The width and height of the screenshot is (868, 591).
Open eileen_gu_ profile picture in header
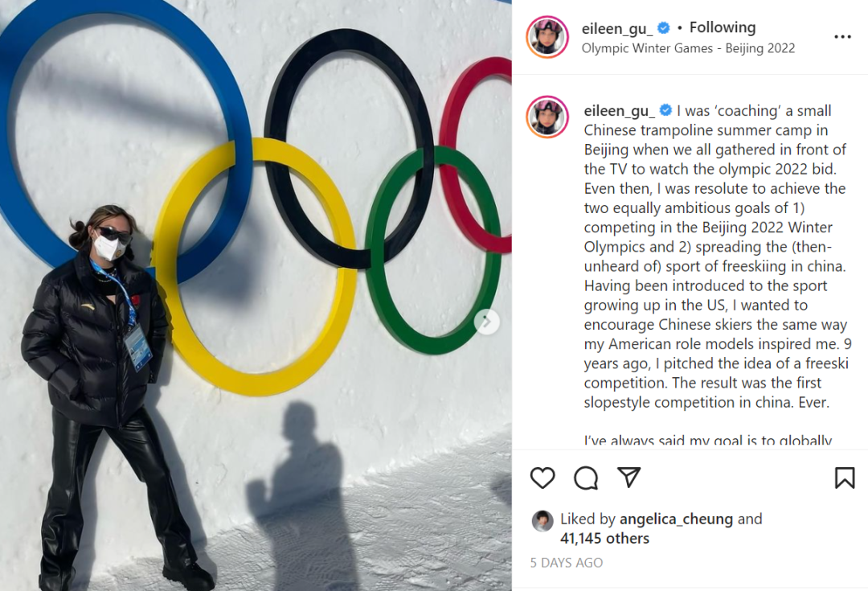(547, 36)
